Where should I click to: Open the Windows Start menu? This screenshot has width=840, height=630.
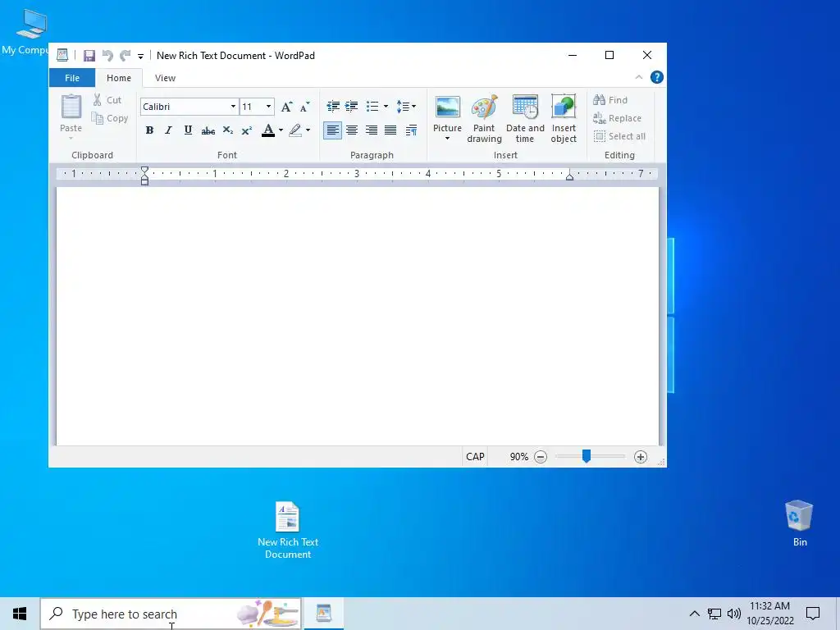(x=20, y=614)
